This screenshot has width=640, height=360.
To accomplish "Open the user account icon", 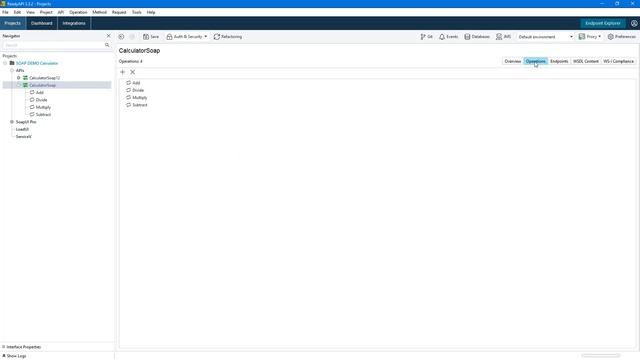I will [634, 23].
